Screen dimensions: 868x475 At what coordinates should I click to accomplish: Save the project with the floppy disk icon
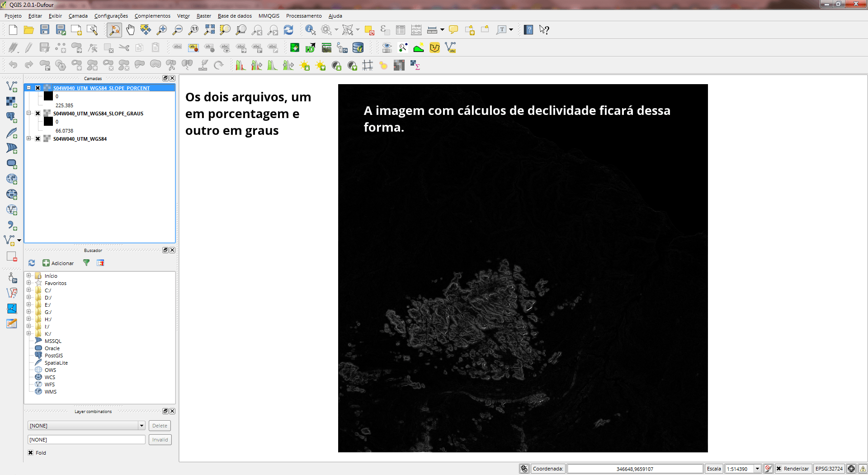point(45,30)
